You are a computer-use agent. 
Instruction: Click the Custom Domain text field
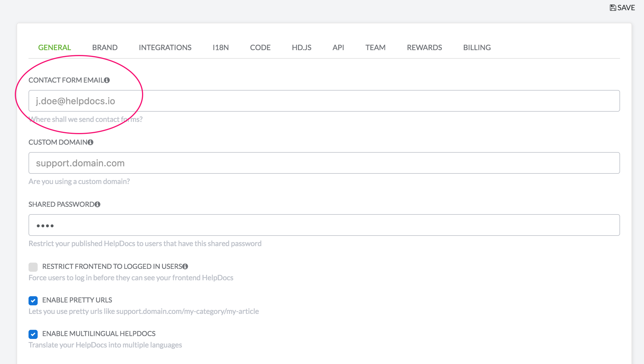coord(324,163)
